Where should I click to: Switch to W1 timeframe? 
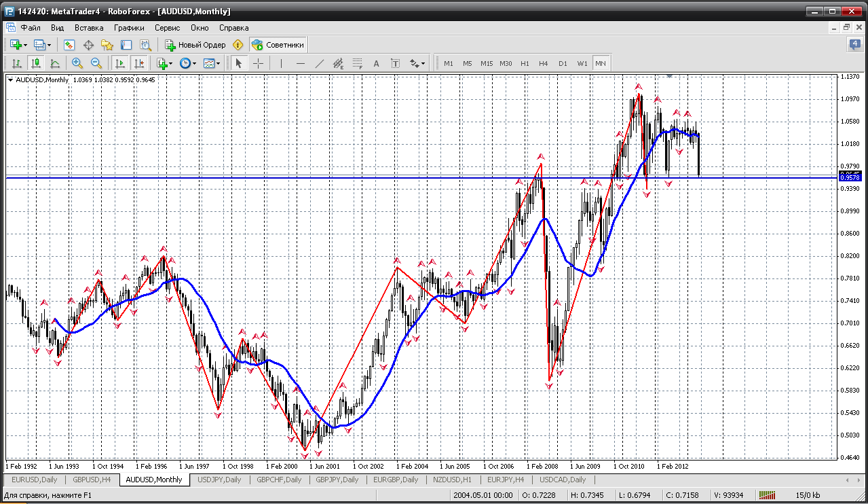pyautogui.click(x=582, y=63)
